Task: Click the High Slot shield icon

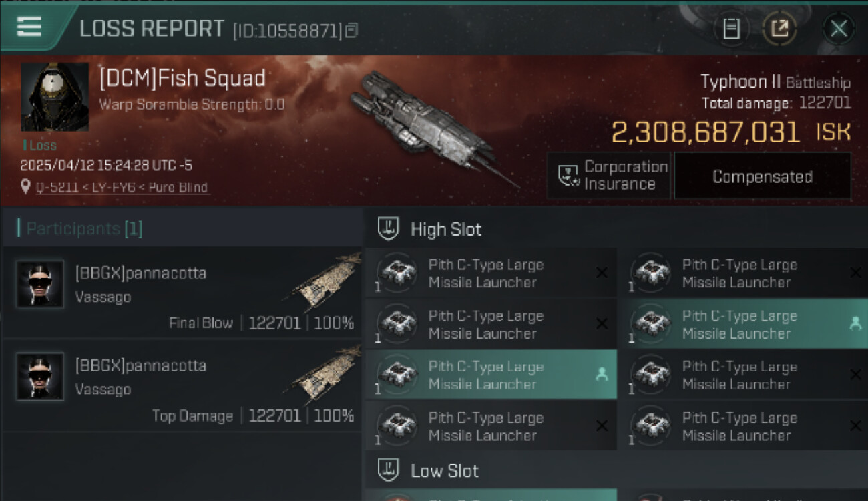Action: click(x=389, y=229)
